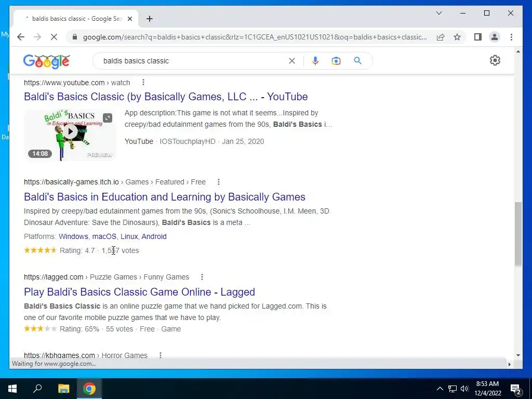Click 'IOSTouchplayHD' channel text
The height and width of the screenshot is (399, 532).
point(187,141)
